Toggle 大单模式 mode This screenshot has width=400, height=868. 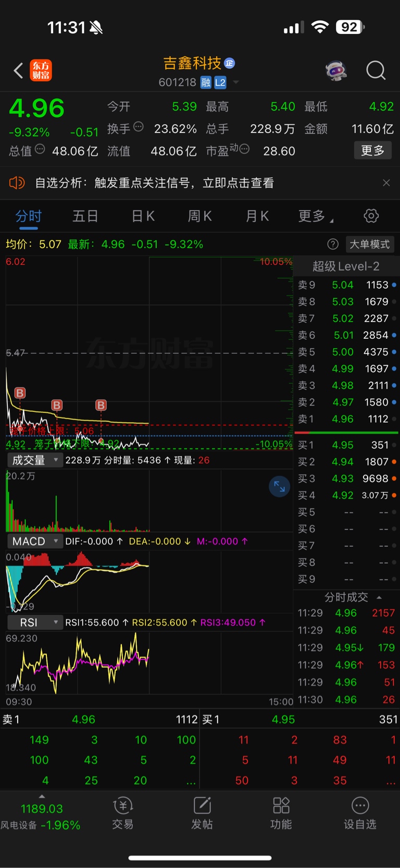pyautogui.click(x=369, y=244)
